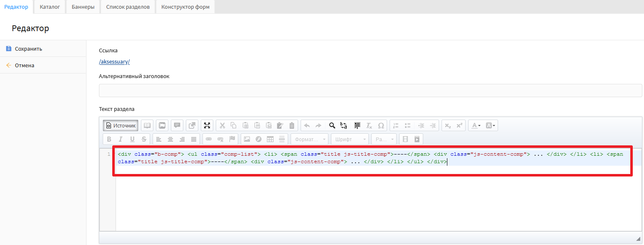The image size is (644, 245).
Task: Click the Insert image icon
Action: pyautogui.click(x=247, y=139)
